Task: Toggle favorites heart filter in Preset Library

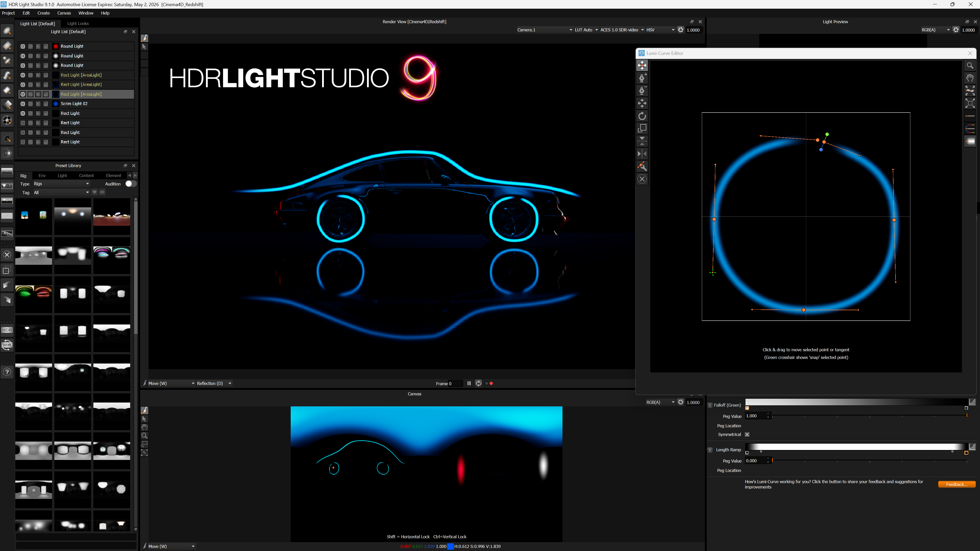Action: click(x=95, y=192)
